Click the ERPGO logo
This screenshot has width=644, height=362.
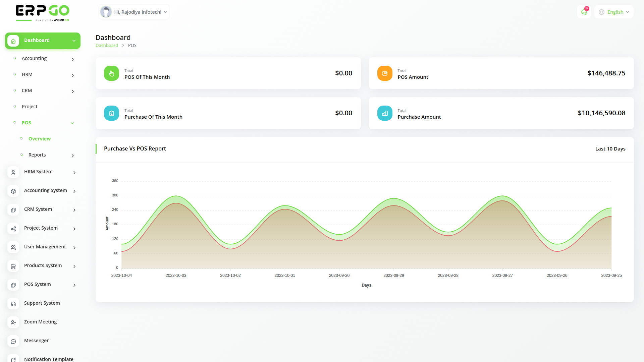click(x=42, y=13)
